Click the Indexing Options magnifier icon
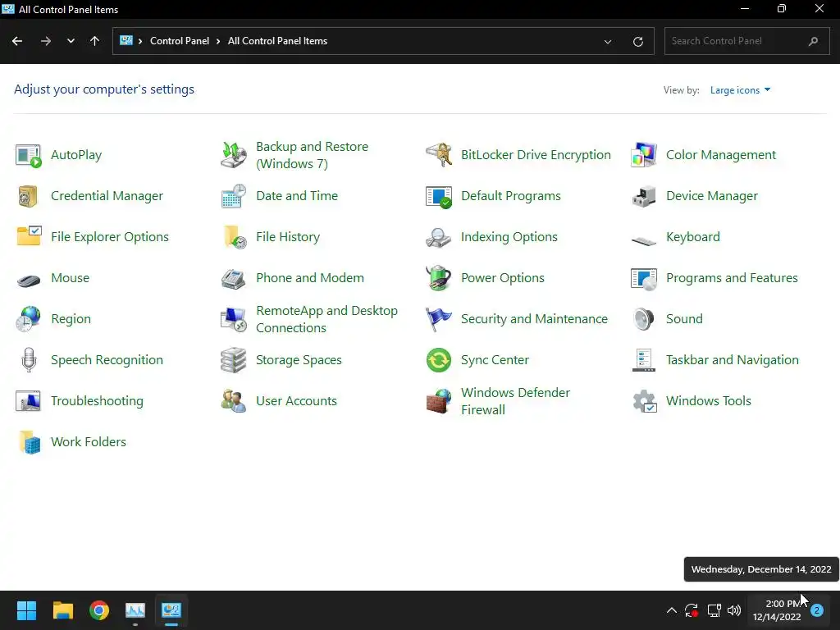The width and height of the screenshot is (840, 630). pyautogui.click(x=439, y=237)
